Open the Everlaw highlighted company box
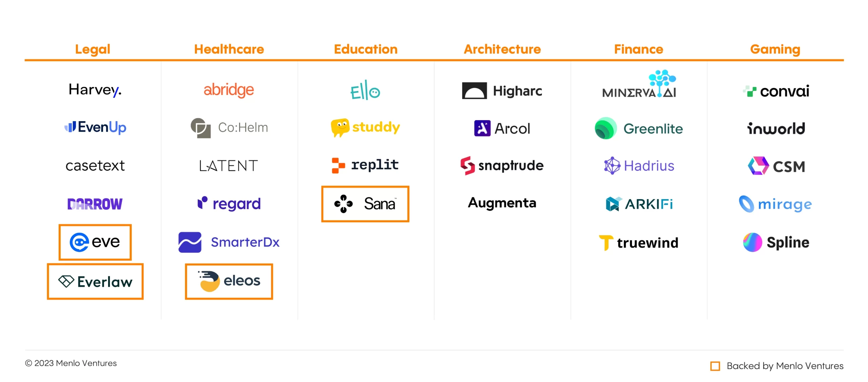Viewport: 868px width, 382px height. (95, 281)
